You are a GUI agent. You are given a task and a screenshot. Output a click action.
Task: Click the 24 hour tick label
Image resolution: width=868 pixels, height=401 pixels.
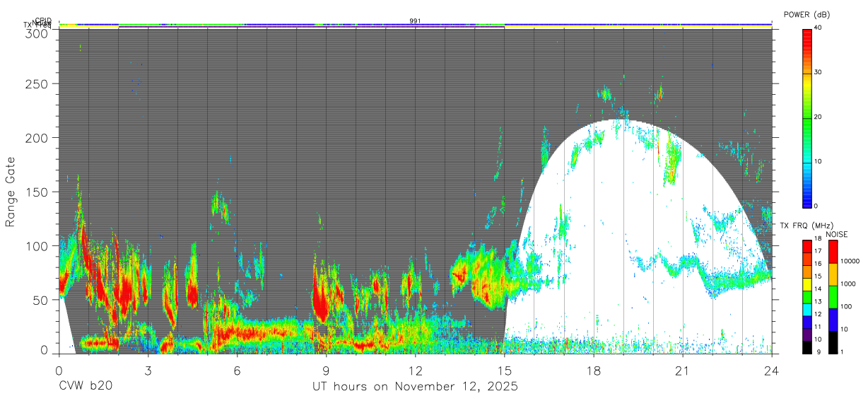[772, 371]
